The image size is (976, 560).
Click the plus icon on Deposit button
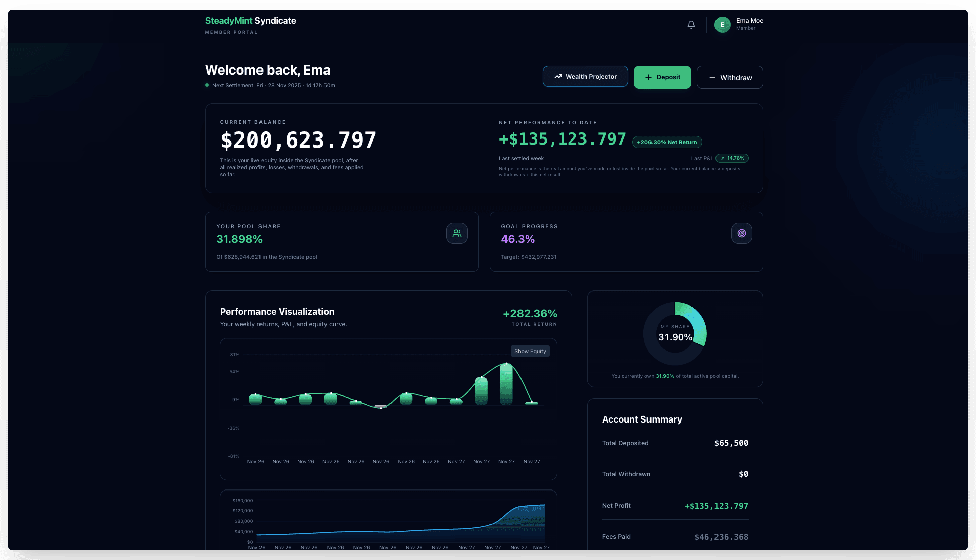pyautogui.click(x=648, y=77)
